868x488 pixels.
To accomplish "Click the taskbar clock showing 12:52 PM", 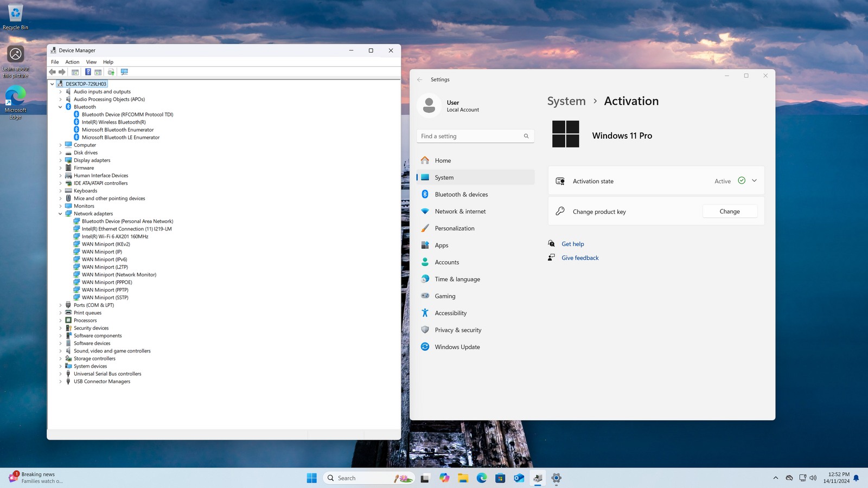I will (x=836, y=478).
